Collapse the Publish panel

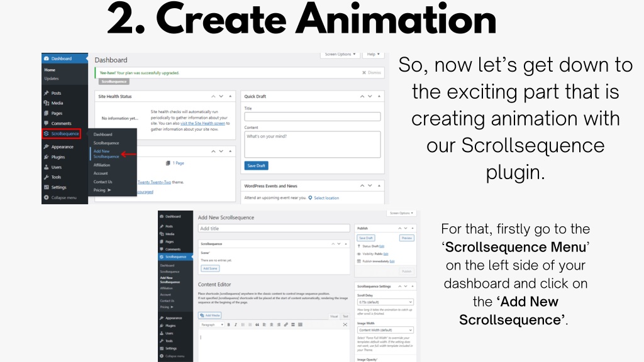413,228
